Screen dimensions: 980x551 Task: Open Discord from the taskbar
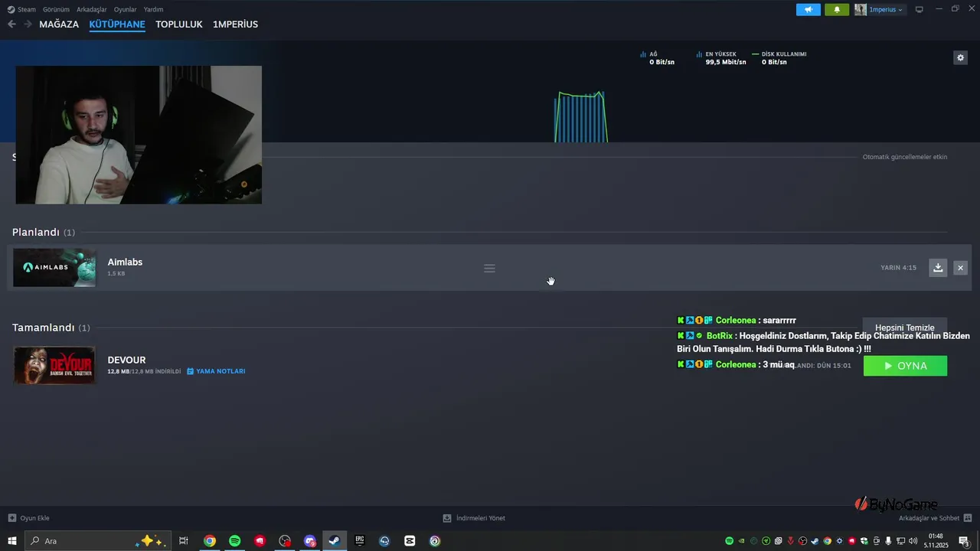click(x=310, y=541)
